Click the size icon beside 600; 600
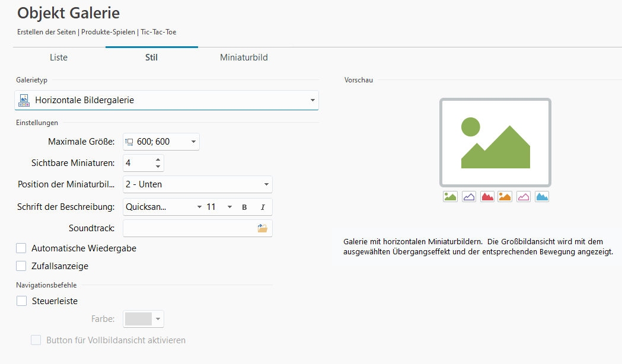The image size is (622, 364). pos(129,142)
